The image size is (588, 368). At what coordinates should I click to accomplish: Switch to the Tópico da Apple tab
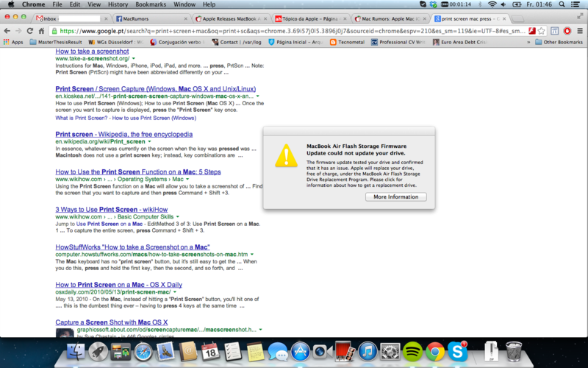coord(310,18)
